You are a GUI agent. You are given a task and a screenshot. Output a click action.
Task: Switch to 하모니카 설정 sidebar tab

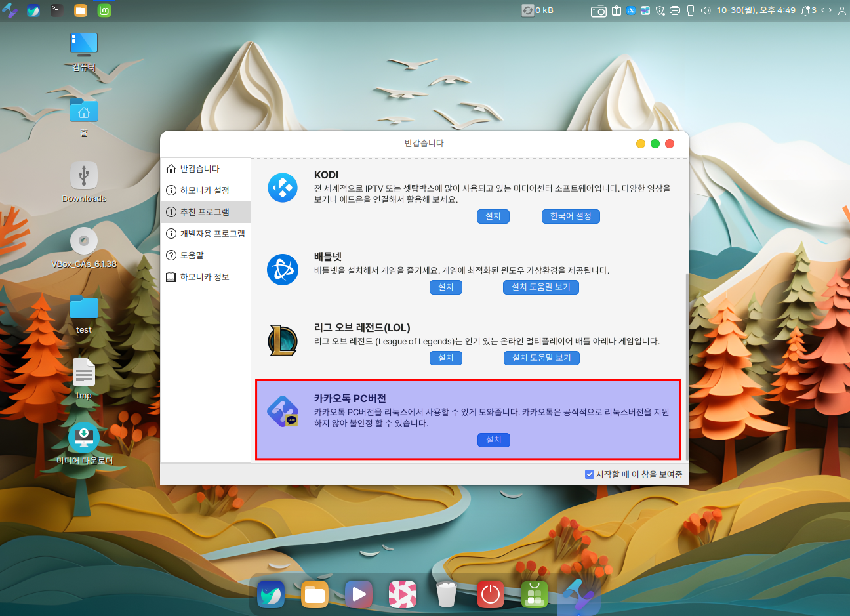click(x=205, y=190)
